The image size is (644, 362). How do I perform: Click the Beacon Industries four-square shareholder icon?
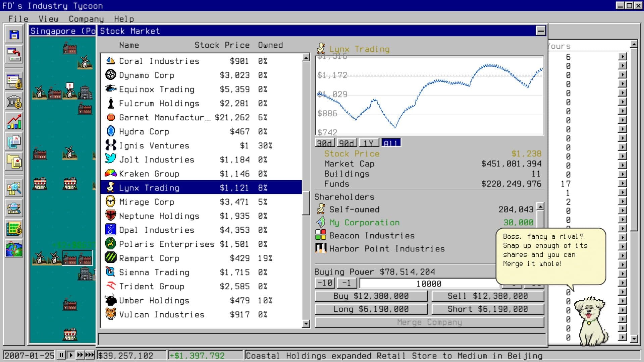pyautogui.click(x=321, y=235)
